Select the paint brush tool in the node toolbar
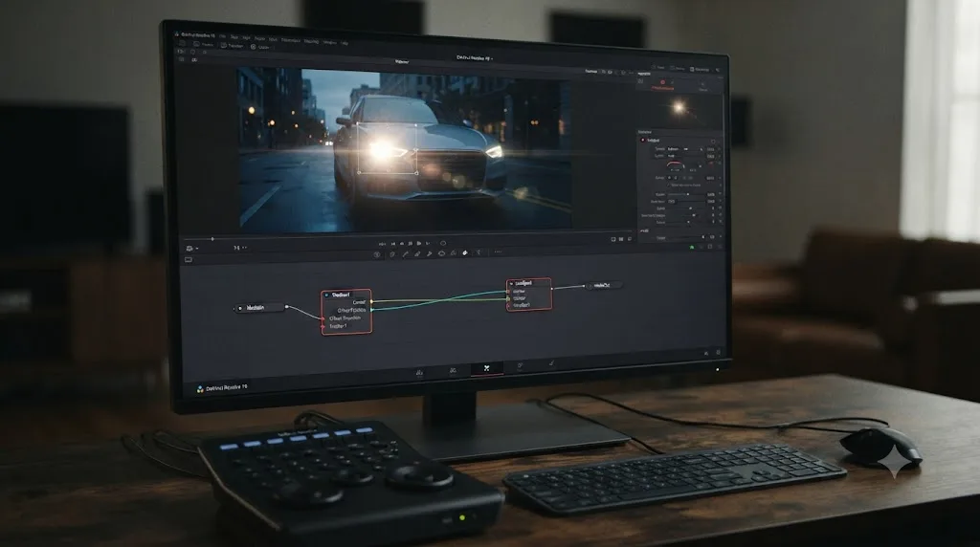 click(405, 254)
